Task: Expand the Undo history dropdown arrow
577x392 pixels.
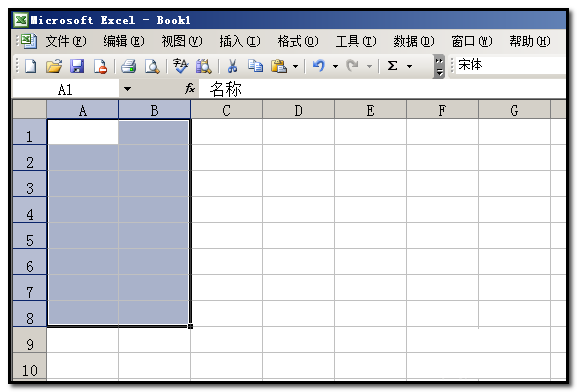Action: tap(335, 67)
